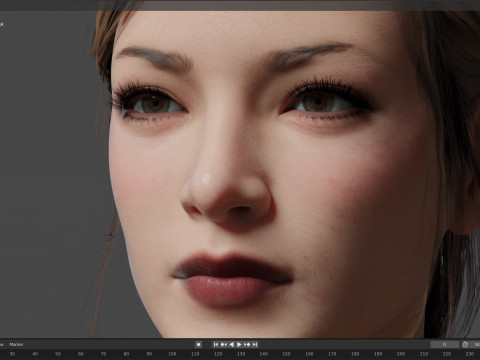Click frame 200 on the timeline ruler
Screen dimensions: 480x360
click(401, 354)
